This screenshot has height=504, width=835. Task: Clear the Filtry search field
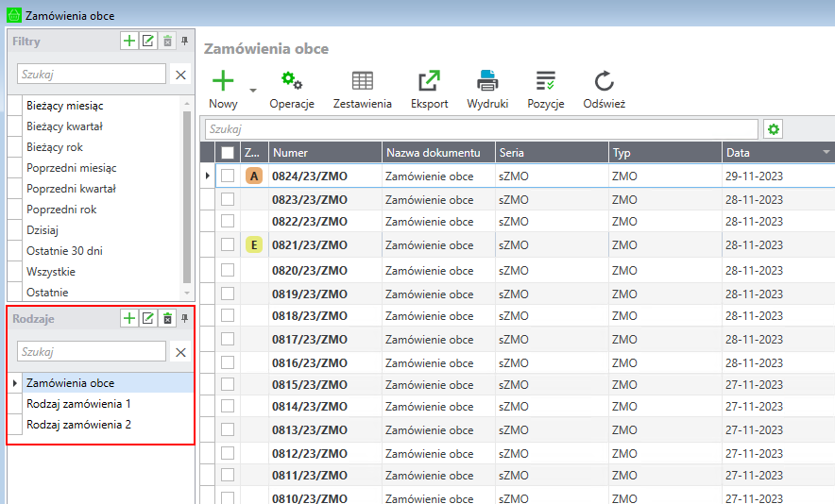(180, 75)
